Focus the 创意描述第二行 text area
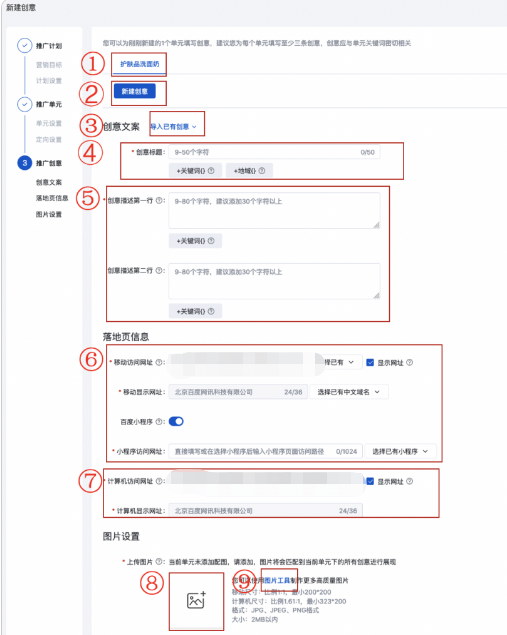The image size is (507, 635). (275, 281)
